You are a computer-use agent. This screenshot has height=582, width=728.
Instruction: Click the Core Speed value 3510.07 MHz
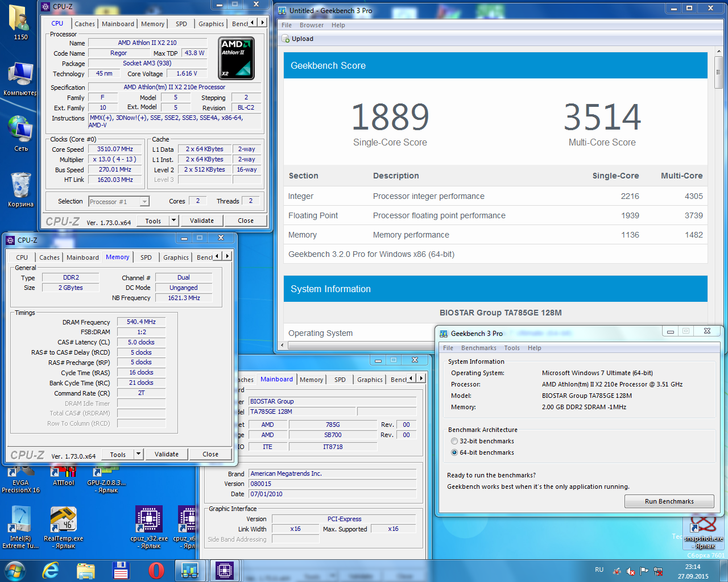coord(115,149)
